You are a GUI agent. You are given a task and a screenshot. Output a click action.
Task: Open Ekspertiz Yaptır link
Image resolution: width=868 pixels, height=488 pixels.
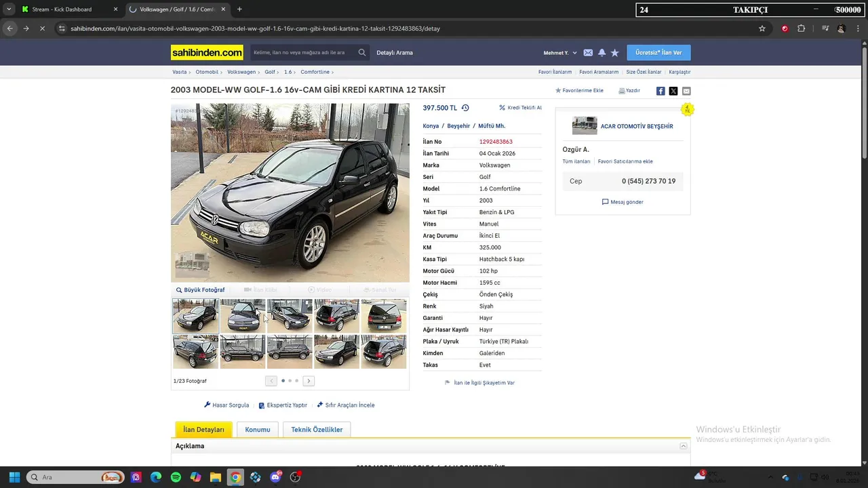pos(283,405)
